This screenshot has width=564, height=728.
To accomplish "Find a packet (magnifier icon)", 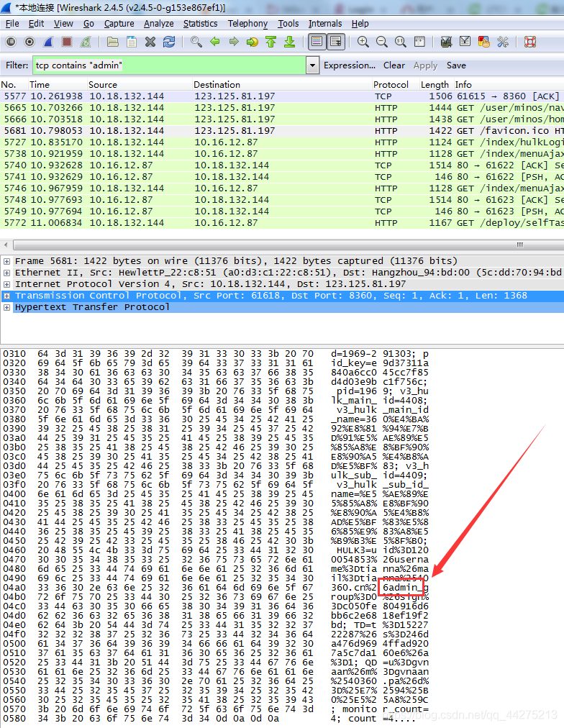I will pos(196,42).
